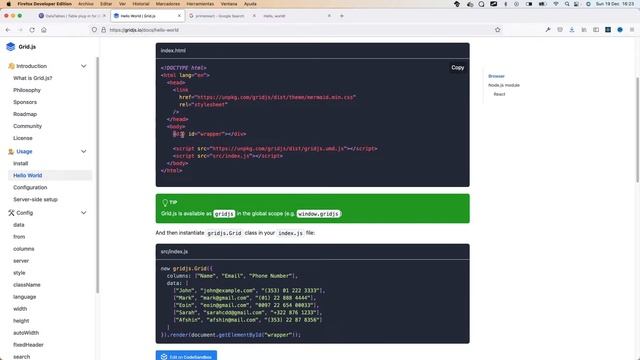640x360 pixels.
Task: Select Hello World sidebar item
Action: click(50, 176)
